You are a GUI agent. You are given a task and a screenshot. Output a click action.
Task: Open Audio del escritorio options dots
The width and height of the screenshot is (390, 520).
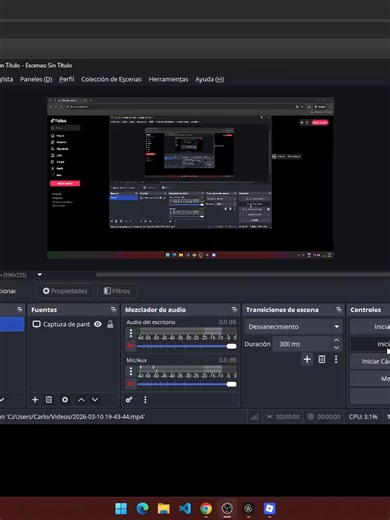[131, 333]
